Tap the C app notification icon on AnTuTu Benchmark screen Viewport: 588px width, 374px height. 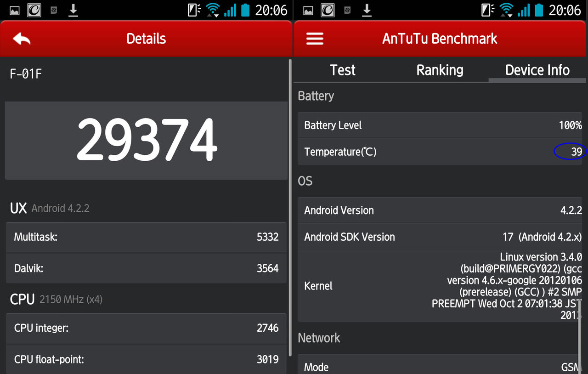(328, 10)
